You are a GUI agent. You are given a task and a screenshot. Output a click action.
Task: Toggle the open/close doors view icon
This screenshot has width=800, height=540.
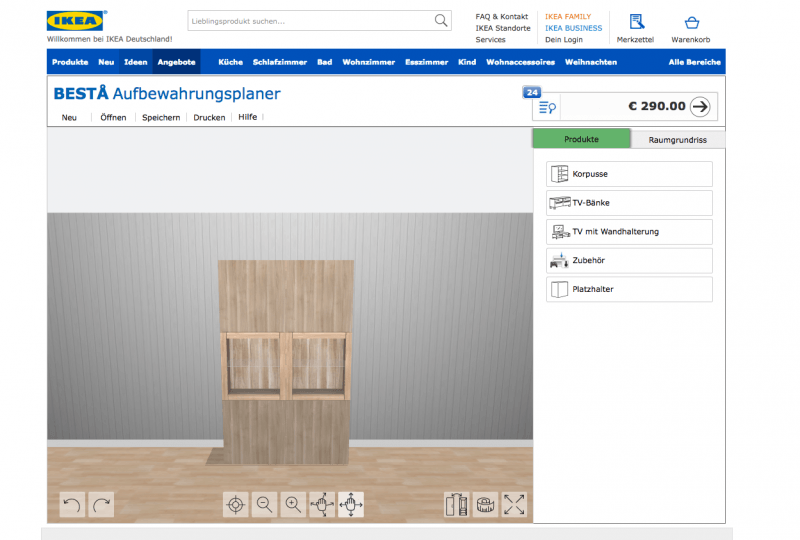[x=457, y=505]
